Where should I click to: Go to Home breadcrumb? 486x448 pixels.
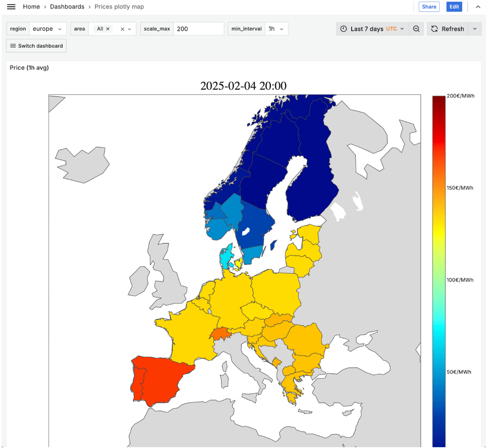(x=31, y=7)
